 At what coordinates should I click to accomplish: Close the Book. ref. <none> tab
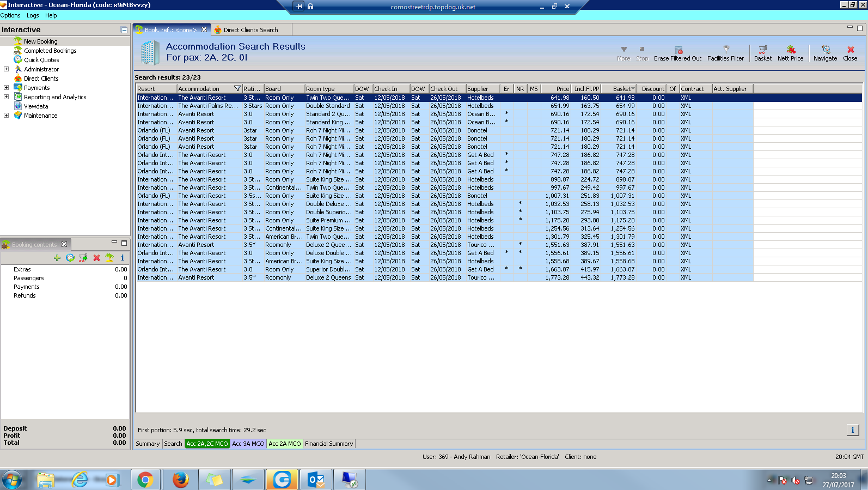point(204,30)
